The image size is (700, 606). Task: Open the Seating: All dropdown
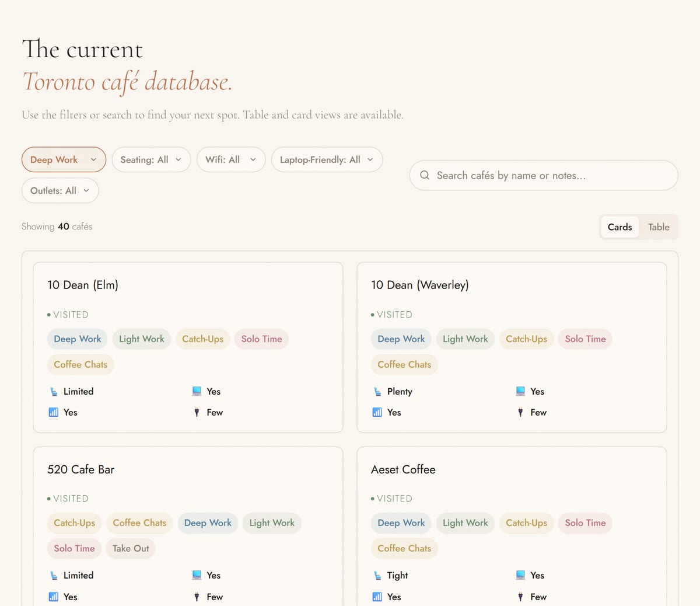click(151, 159)
